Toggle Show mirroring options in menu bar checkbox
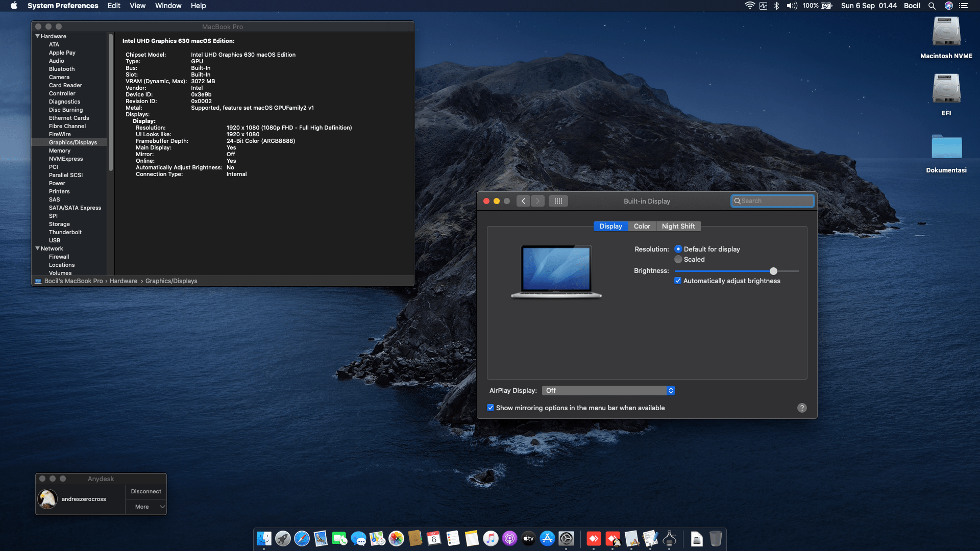Viewport: 980px width, 551px height. pos(491,408)
